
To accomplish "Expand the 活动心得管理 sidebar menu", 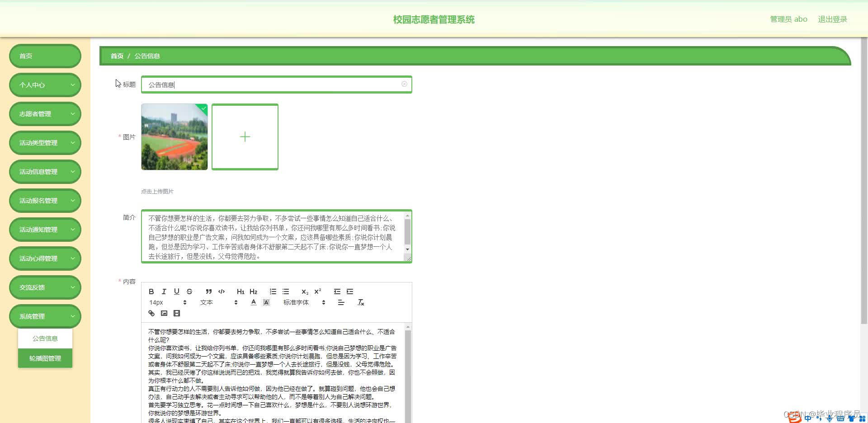I will point(45,258).
